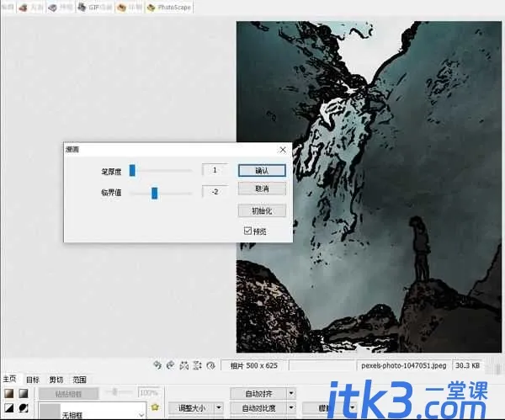Image resolution: width=505 pixels, height=420 pixels.
Task: Click the rotate clockwise icon
Action: pyautogui.click(x=170, y=365)
